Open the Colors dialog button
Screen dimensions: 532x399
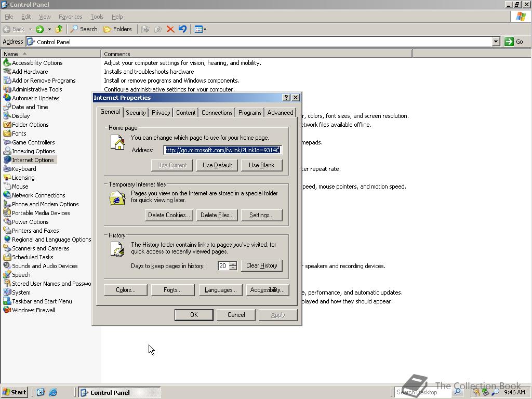coord(126,290)
